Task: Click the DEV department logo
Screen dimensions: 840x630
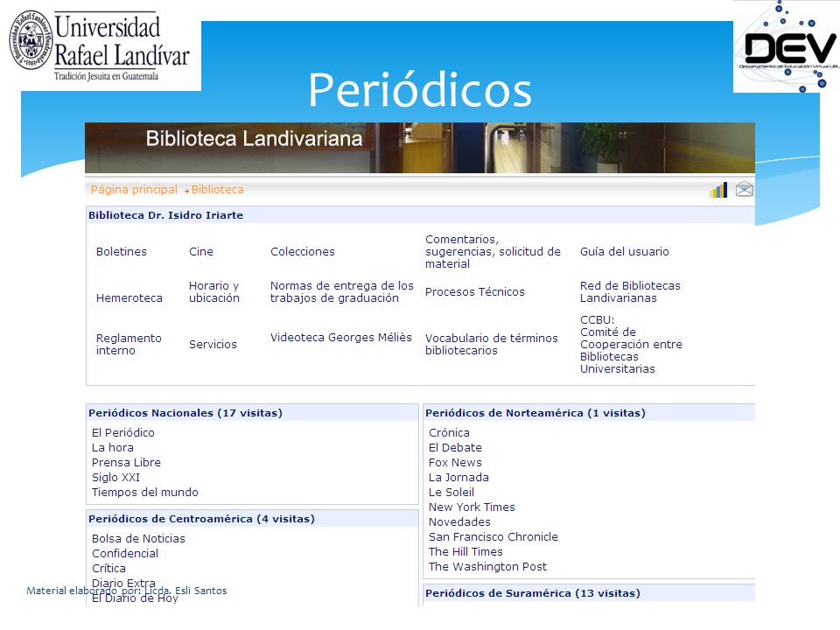Action: pyautogui.click(x=787, y=46)
